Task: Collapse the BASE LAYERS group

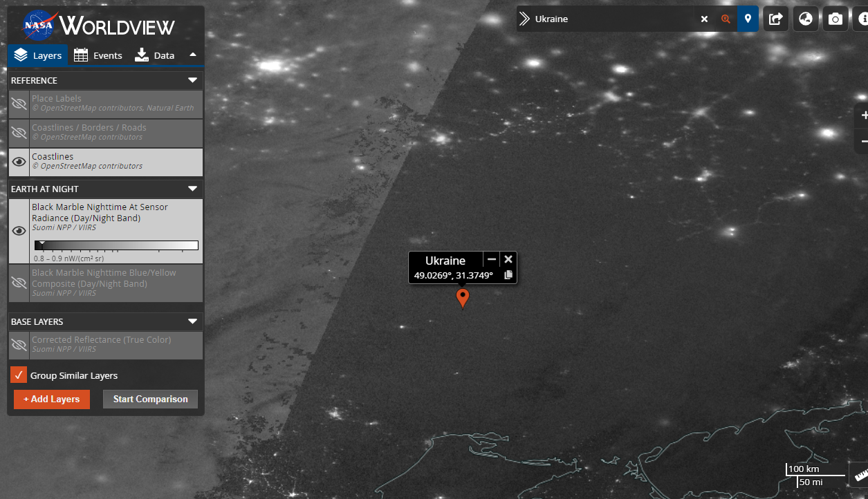Action: pyautogui.click(x=193, y=321)
